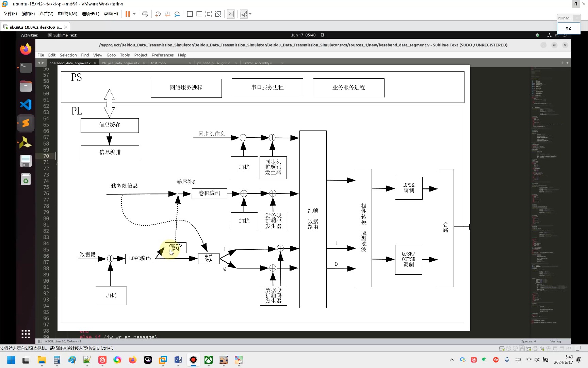Add a new tab with the plus icon
This screenshot has width=588, height=368.
click(x=562, y=63)
